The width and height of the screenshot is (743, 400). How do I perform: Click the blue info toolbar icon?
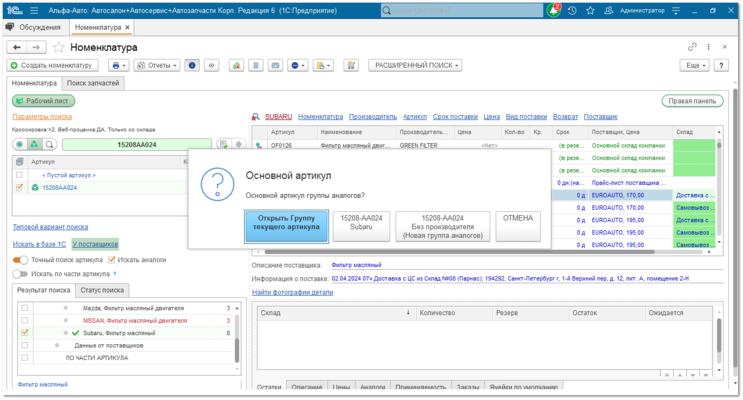pos(192,65)
